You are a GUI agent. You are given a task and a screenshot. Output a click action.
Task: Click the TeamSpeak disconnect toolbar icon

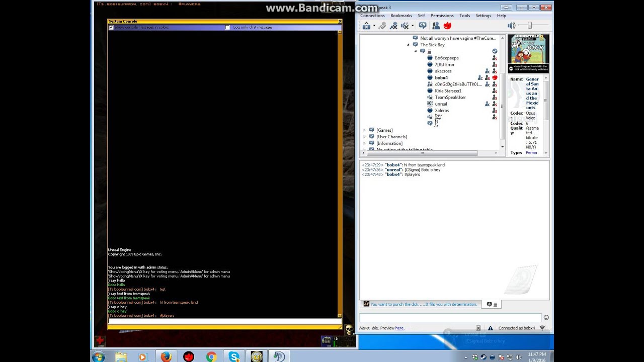tap(366, 26)
